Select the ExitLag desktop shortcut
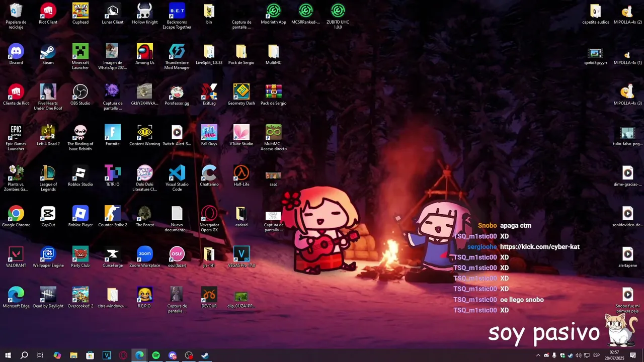 pos(209,95)
